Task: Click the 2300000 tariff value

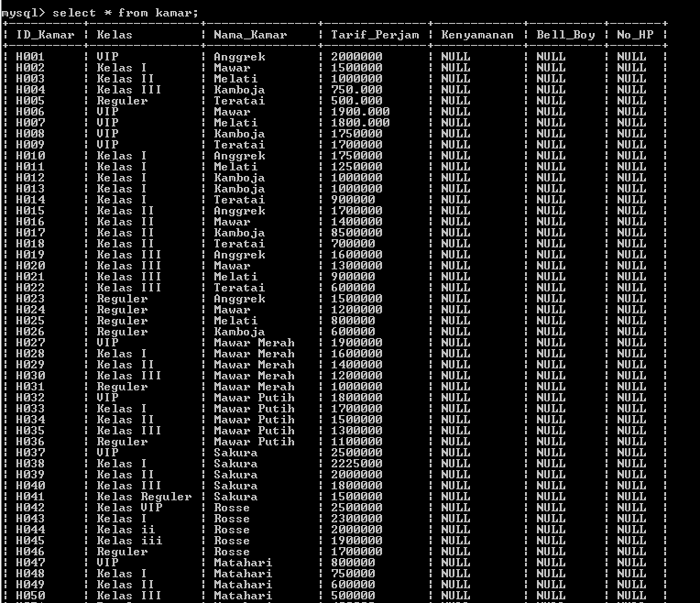Action: [356, 519]
